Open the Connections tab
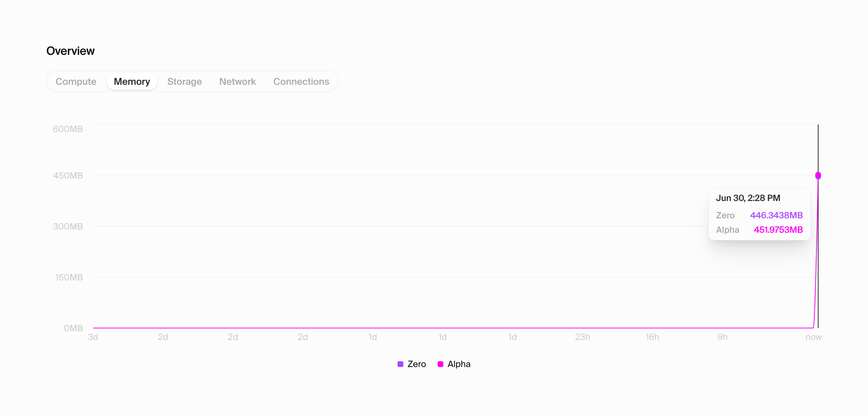 (301, 82)
